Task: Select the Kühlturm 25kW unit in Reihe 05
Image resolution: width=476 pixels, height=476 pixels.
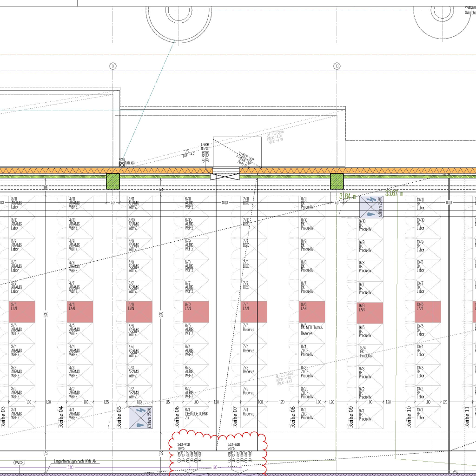Action: click(139, 416)
